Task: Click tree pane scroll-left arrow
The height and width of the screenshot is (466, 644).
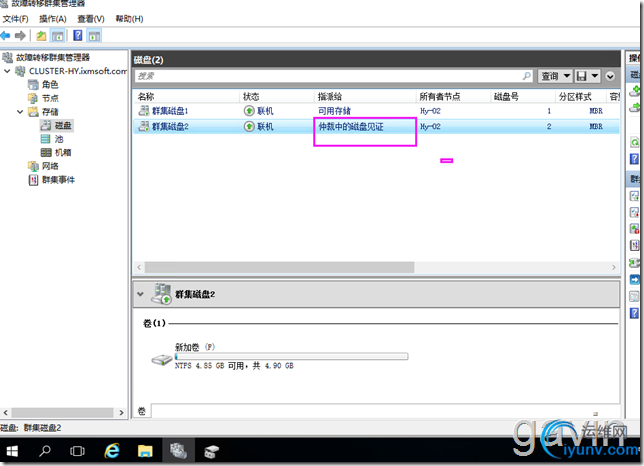Action: click(x=6, y=413)
